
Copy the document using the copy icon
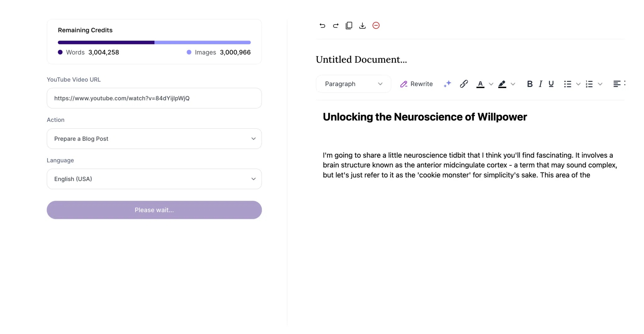click(349, 25)
